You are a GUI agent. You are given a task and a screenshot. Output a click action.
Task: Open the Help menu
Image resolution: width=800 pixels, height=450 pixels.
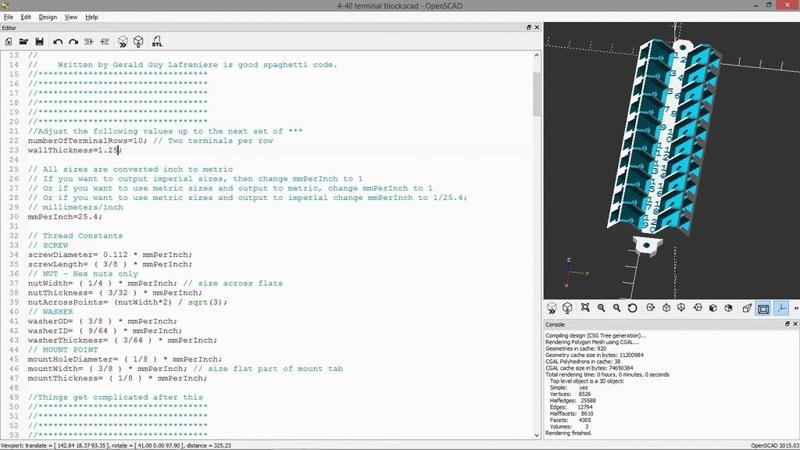coord(91,17)
